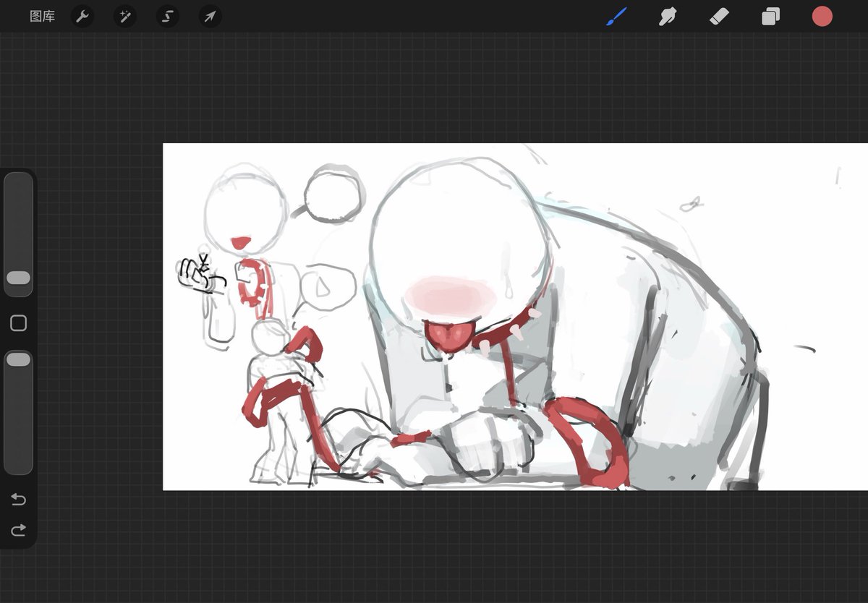Redo the last undone stroke
The width and height of the screenshot is (868, 603).
click(18, 530)
